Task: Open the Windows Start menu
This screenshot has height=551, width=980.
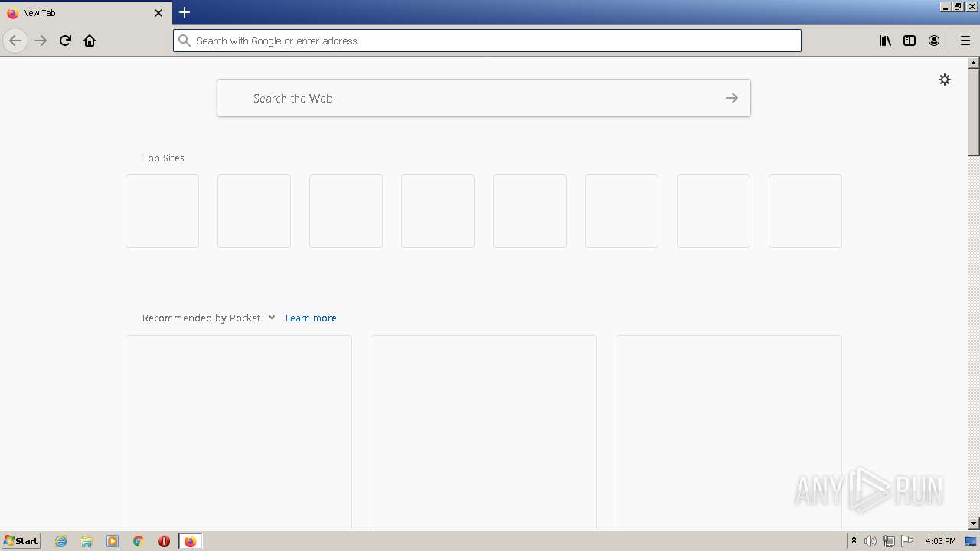Action: point(21,540)
